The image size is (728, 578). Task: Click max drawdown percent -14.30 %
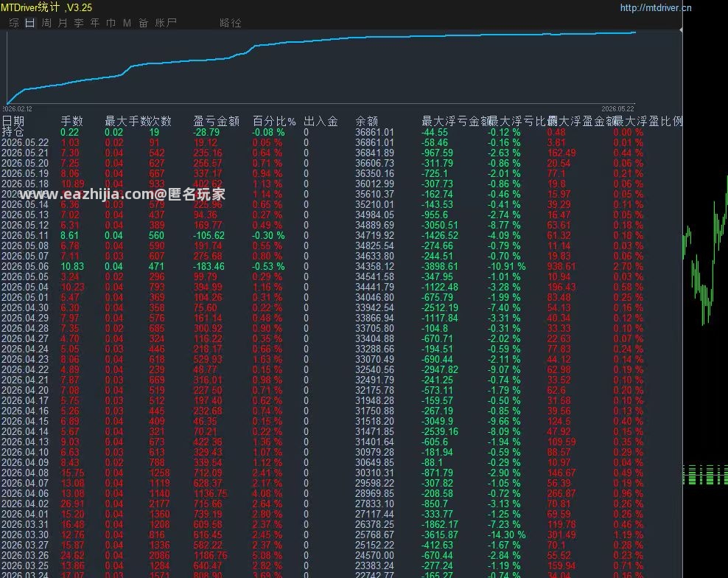click(506, 535)
